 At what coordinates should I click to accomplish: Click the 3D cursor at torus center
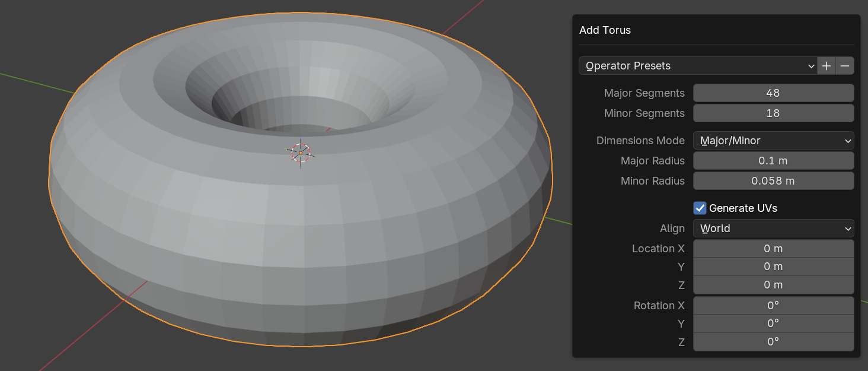pos(301,153)
